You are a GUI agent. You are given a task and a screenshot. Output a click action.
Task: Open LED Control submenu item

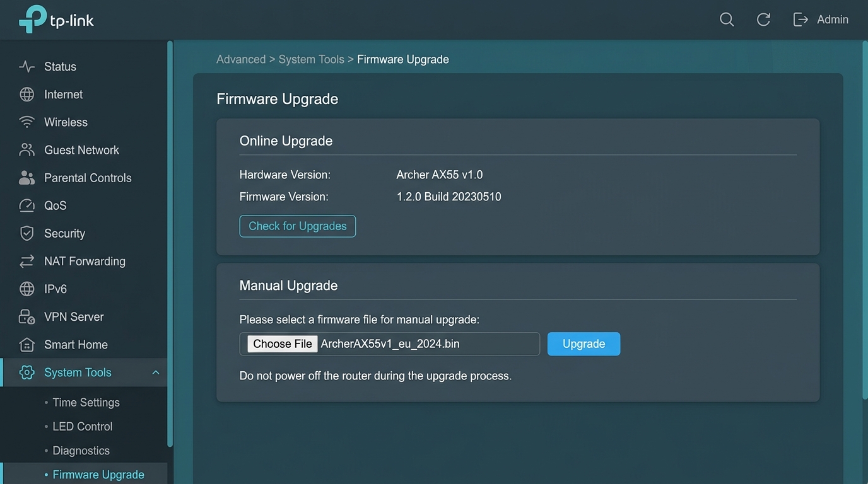pos(82,427)
